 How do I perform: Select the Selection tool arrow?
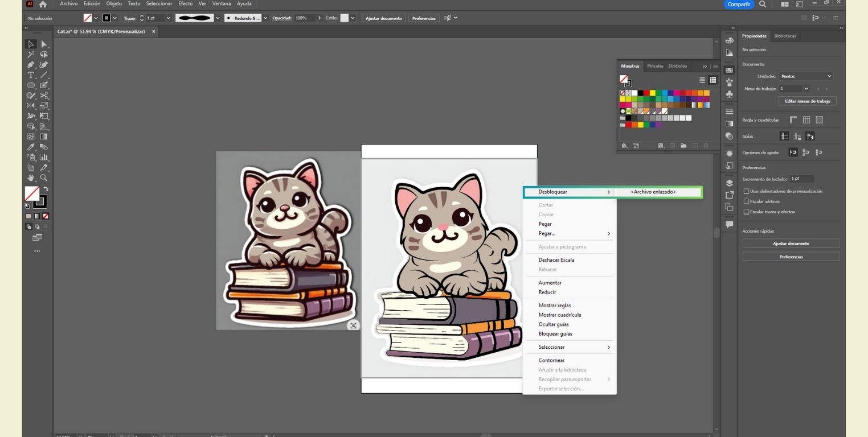click(31, 44)
